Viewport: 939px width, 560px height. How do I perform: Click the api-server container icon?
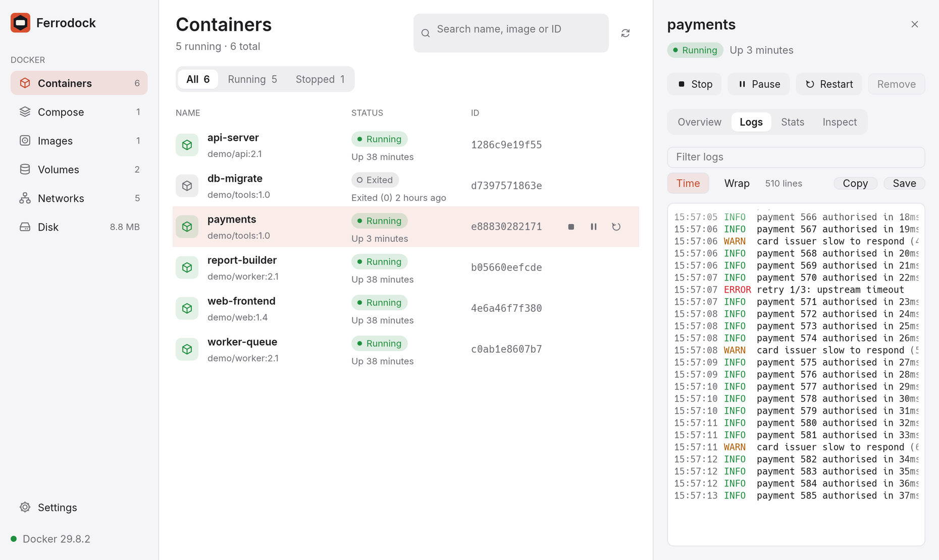coord(187,145)
